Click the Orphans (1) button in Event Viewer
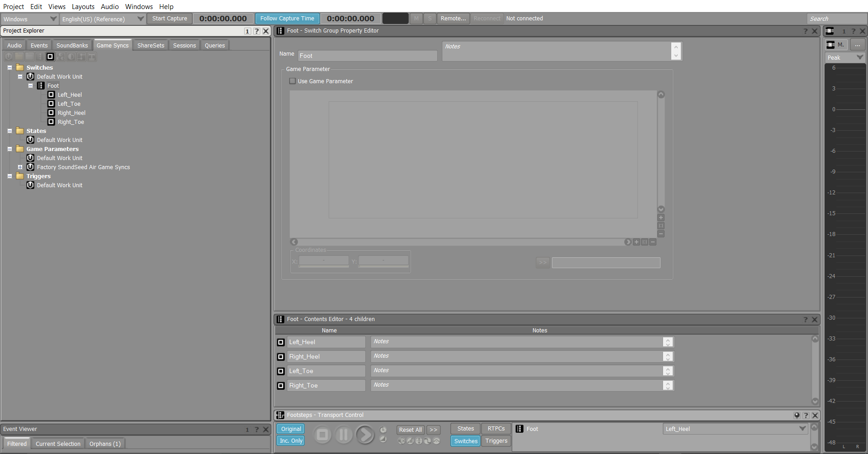This screenshot has height=454, width=868. coord(105,444)
